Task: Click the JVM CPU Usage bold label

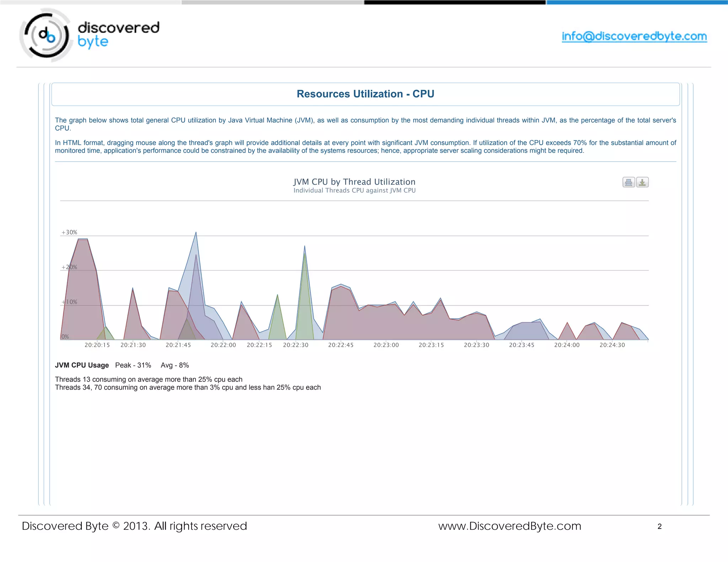Action: point(82,365)
